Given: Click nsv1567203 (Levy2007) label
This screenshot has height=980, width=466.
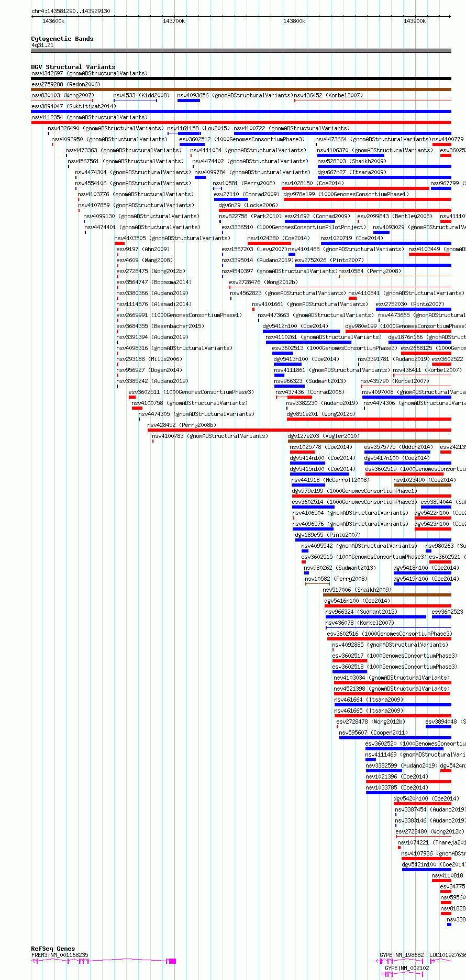Looking at the screenshot, I should click(254, 249).
